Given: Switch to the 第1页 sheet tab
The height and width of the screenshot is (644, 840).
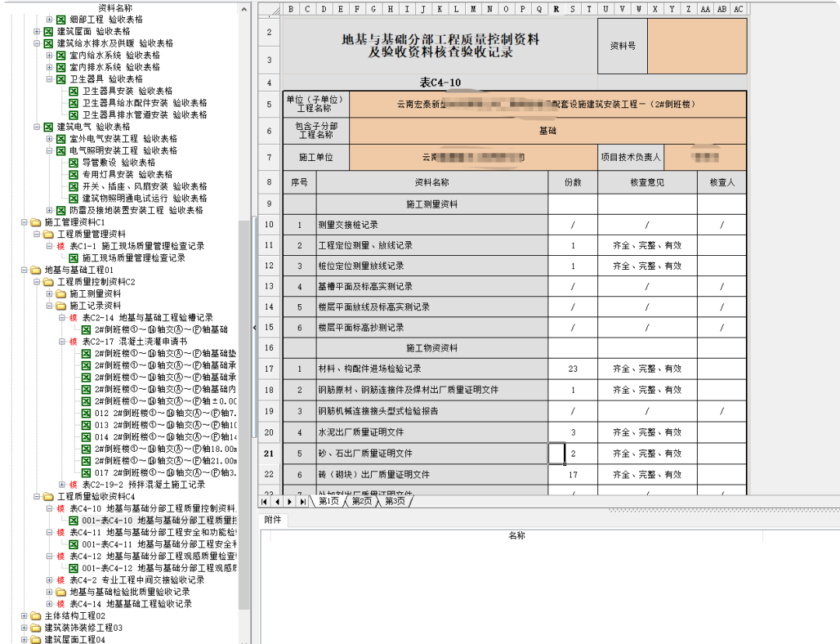Looking at the screenshot, I should [x=328, y=502].
